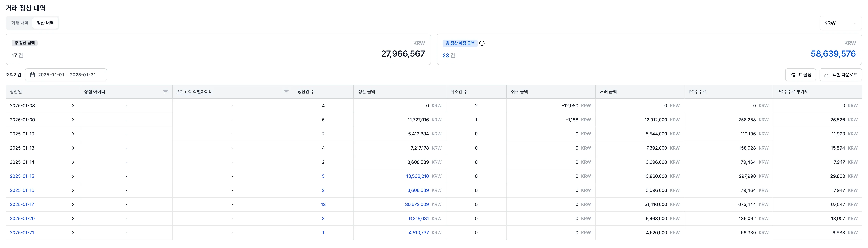868x248 pixels.
Task: Expand the 2025-01-08 row chevron
Action: [73, 106]
